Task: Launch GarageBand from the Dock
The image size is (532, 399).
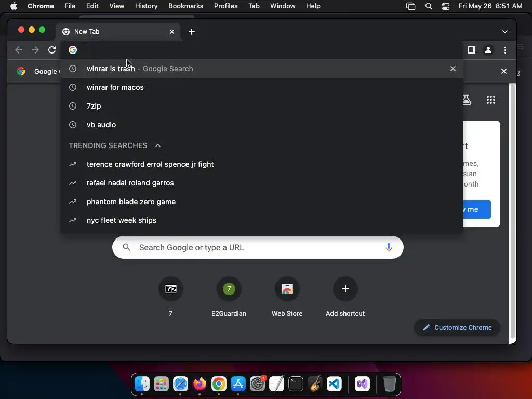Action: click(x=315, y=384)
